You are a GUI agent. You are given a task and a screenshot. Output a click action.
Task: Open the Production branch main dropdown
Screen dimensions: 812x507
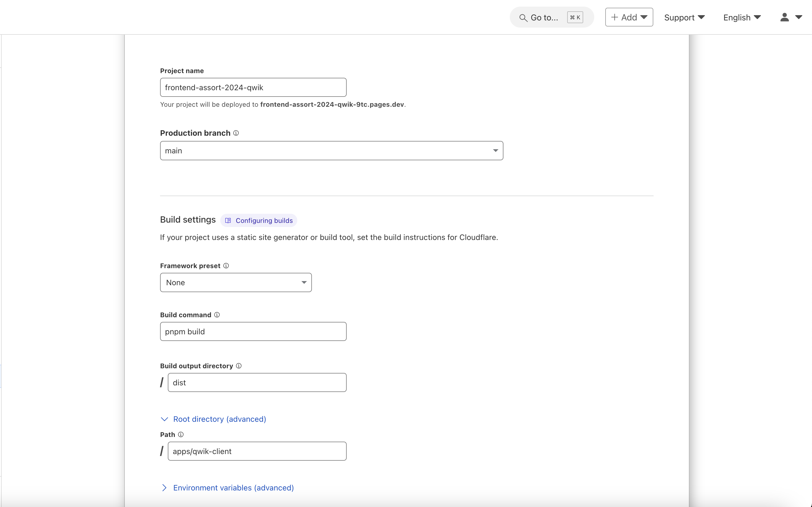click(331, 151)
